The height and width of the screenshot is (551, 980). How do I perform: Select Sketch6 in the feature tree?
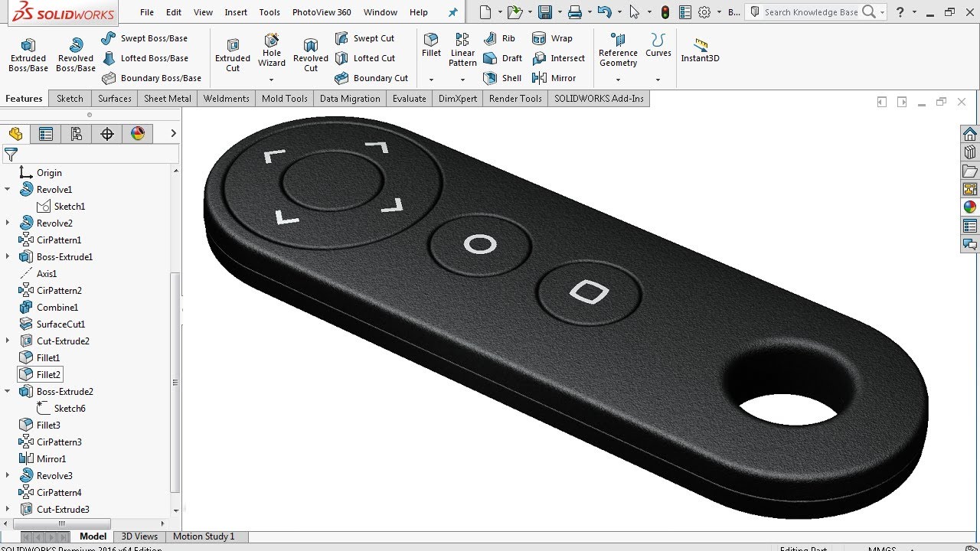[61, 408]
